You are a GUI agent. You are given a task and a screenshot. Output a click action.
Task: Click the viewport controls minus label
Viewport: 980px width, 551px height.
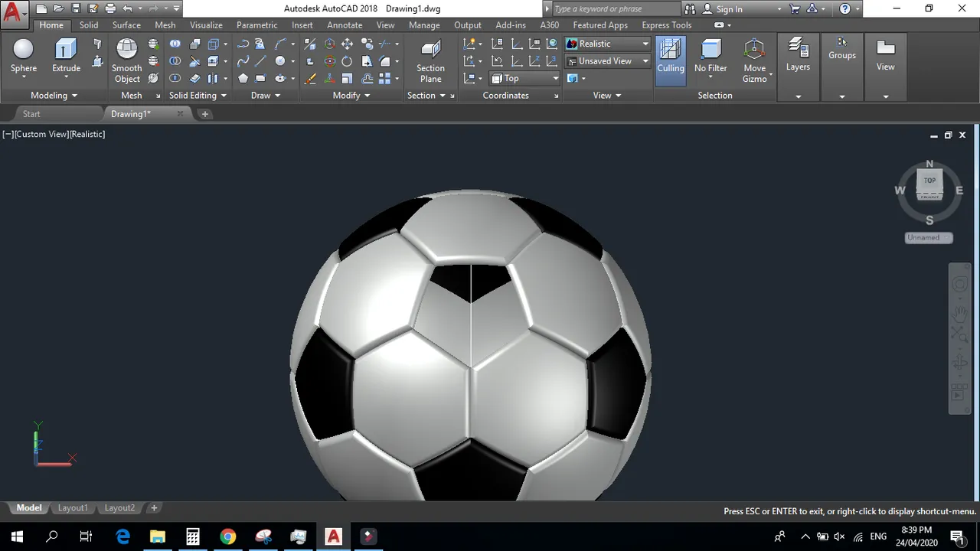pos(7,134)
